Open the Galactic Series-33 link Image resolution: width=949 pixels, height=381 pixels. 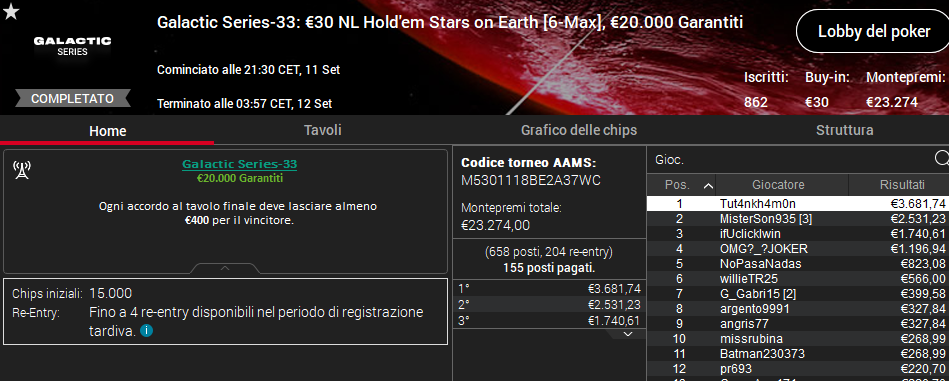(x=240, y=164)
